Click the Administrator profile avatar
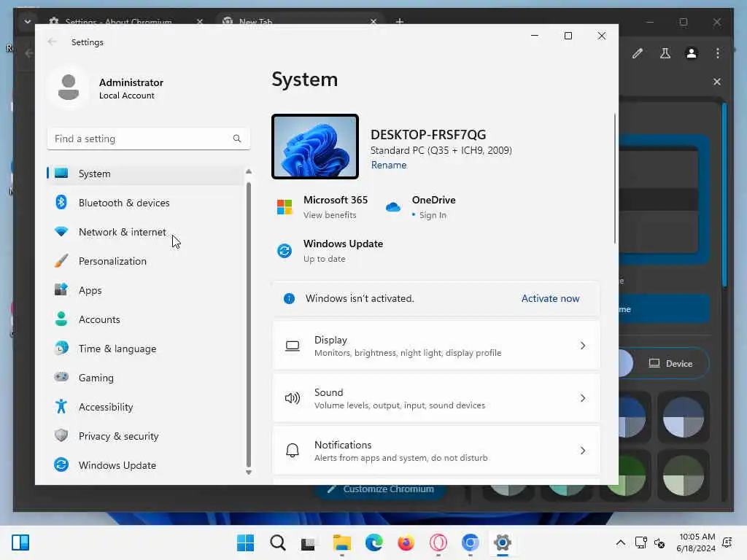The image size is (747, 560). [x=68, y=87]
